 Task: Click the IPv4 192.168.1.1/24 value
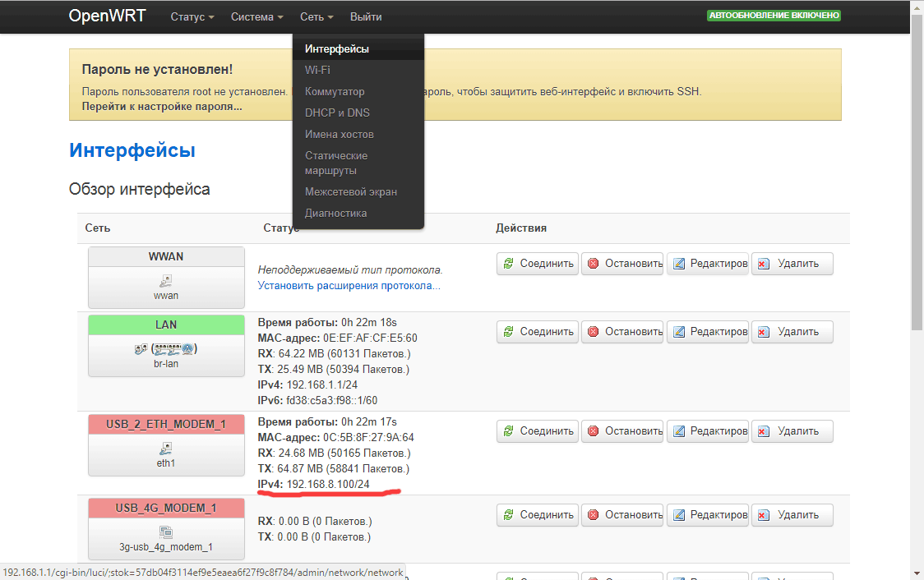(321, 385)
